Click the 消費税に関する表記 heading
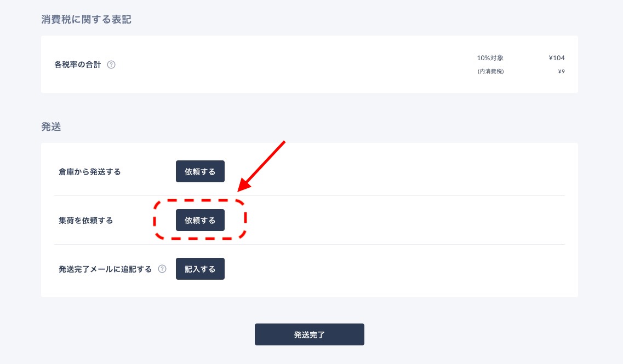 coord(86,20)
